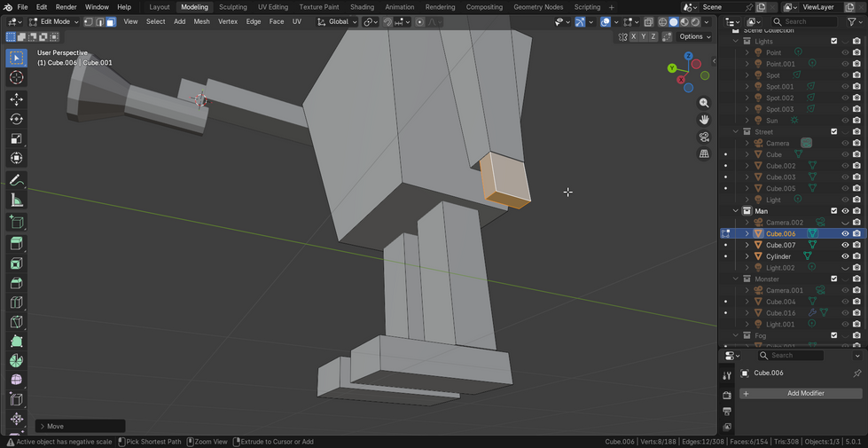This screenshot has width=868, height=448.
Task: Open the Edit Mode dropdown
Action: pyautogui.click(x=54, y=21)
